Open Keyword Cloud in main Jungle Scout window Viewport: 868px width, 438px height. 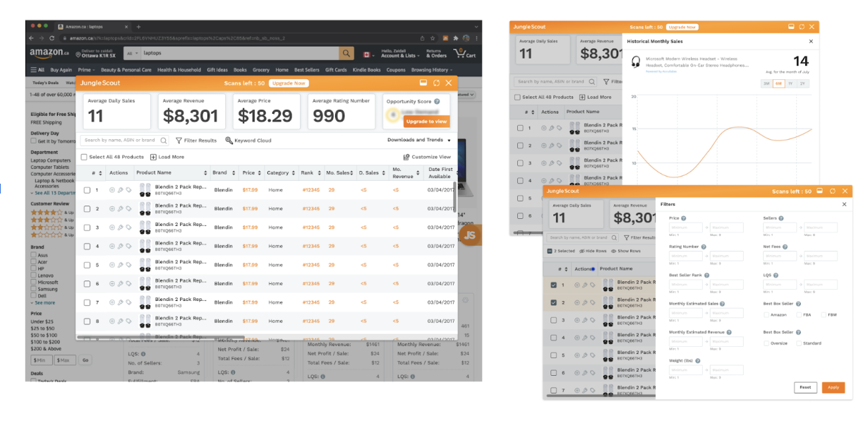point(248,141)
